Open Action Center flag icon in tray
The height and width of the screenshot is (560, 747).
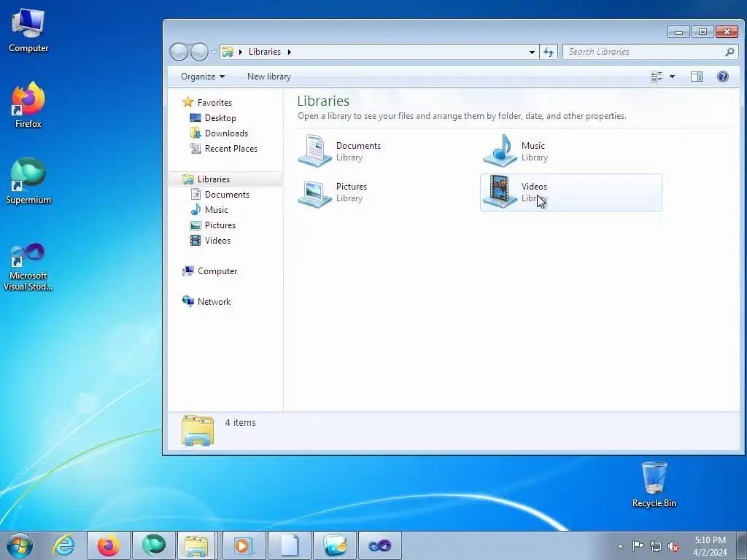pos(638,546)
